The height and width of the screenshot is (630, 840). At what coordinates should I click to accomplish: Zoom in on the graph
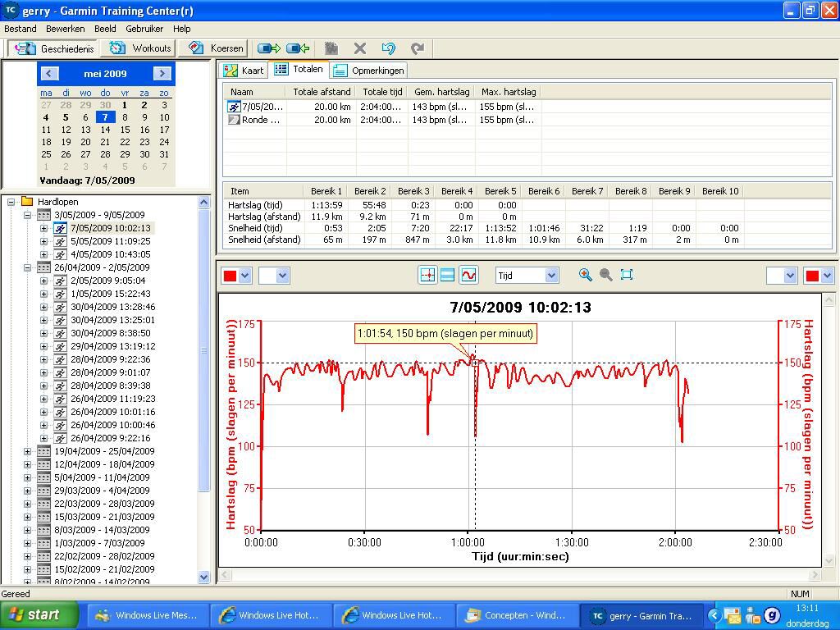[x=585, y=276]
